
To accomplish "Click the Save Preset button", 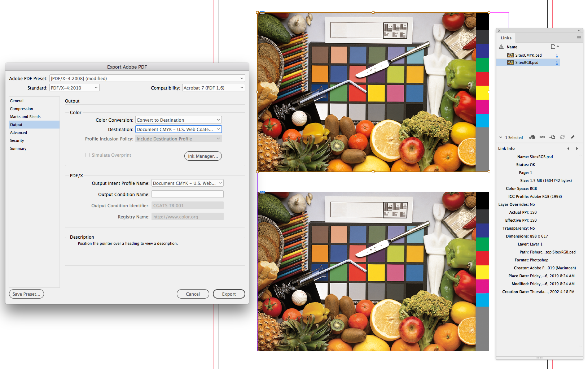I will (26, 294).
